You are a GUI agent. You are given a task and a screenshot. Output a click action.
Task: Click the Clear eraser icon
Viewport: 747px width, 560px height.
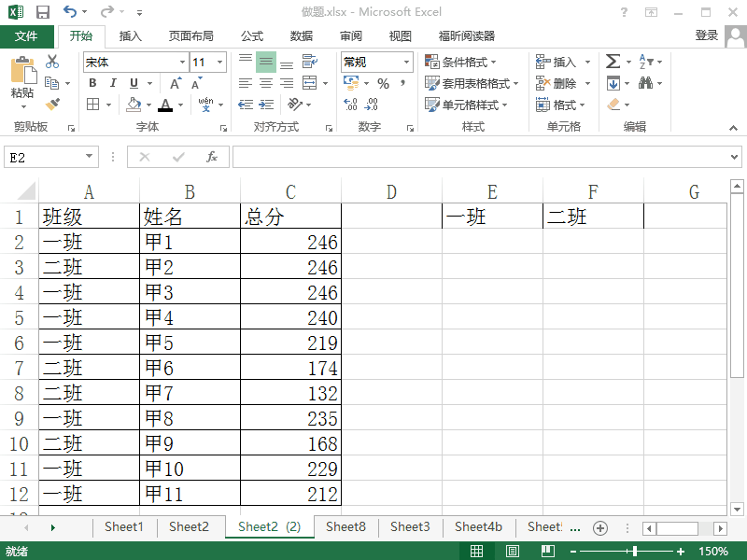[613, 105]
